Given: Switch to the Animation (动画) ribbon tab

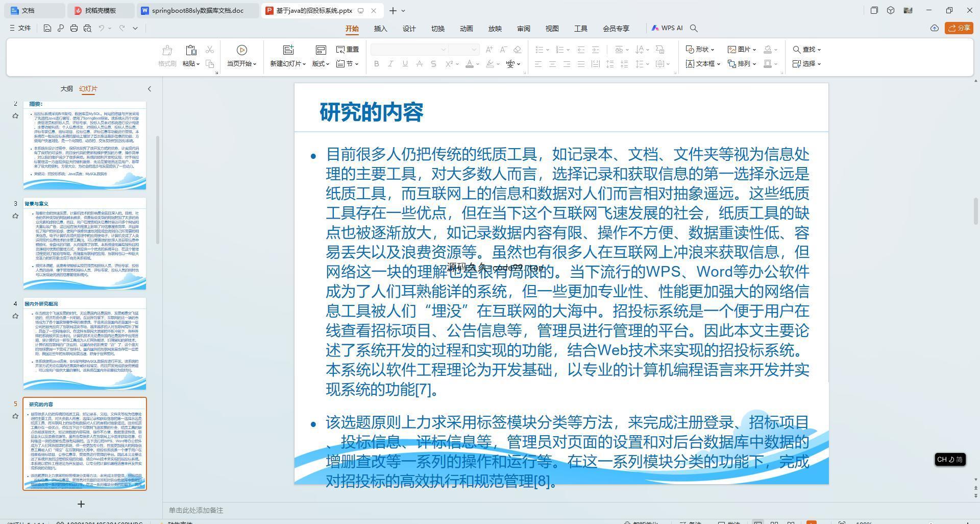Looking at the screenshot, I should [x=467, y=29].
